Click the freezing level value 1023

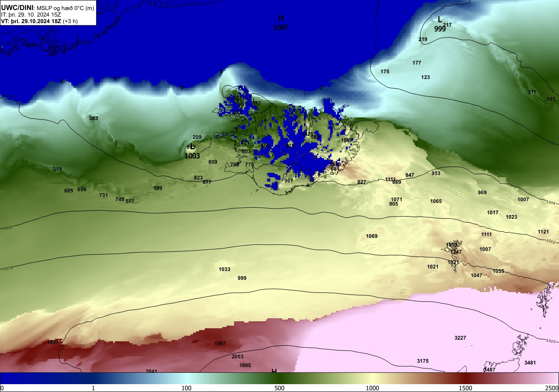click(x=511, y=217)
